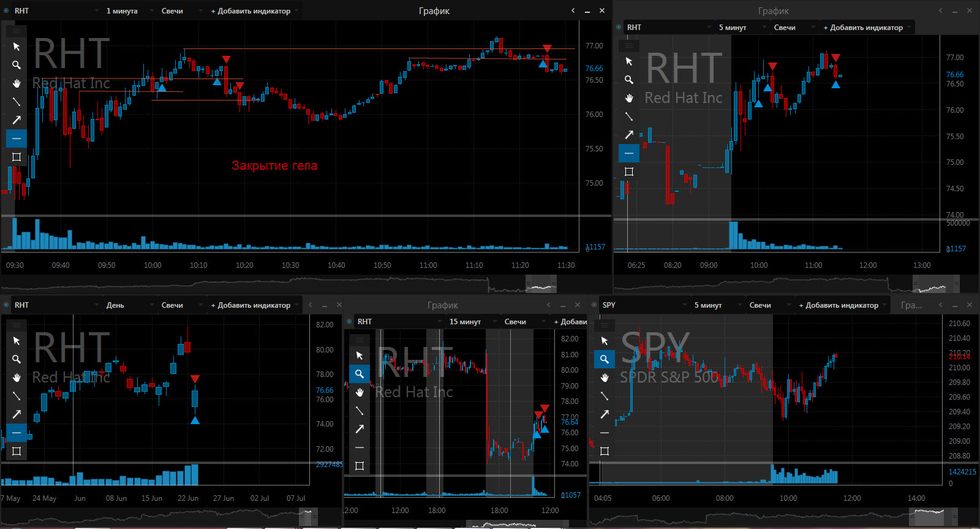Select the zoom tool in RHT 1-minute chart
Screen dimensions: 980x529
coord(17,65)
